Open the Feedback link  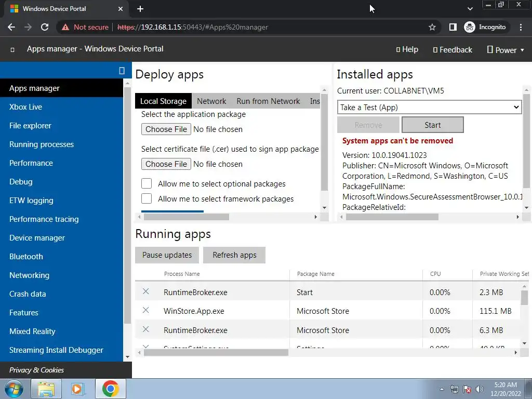tap(453, 50)
